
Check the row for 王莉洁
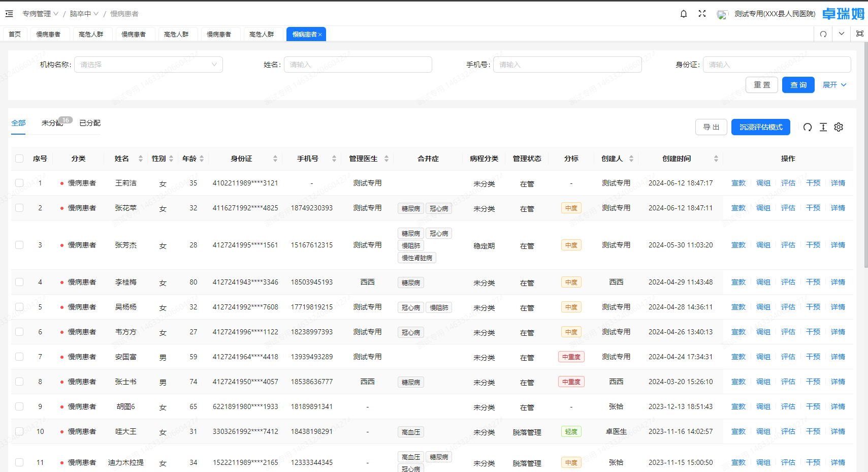[19, 183]
